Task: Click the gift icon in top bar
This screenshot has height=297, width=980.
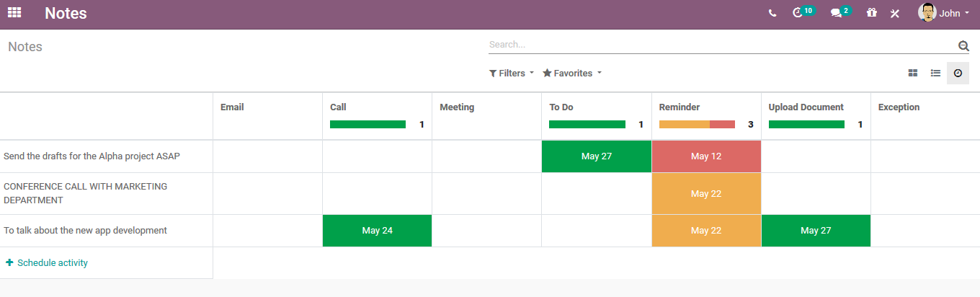Action: coord(872,13)
